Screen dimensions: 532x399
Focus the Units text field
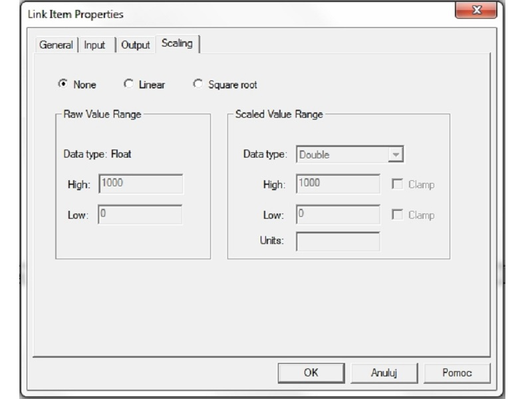pos(338,241)
